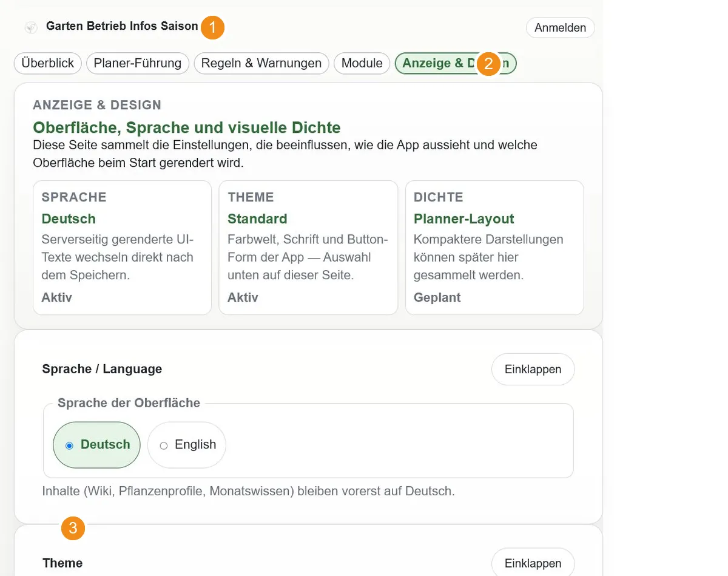Open the Saison navigation item
This screenshot has height=576, width=728.
pos(179,26)
